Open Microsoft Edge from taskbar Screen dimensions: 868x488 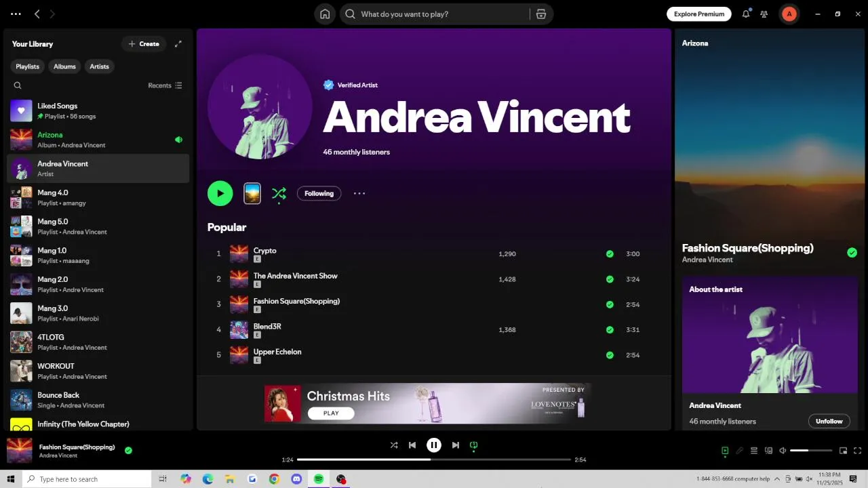208,479
